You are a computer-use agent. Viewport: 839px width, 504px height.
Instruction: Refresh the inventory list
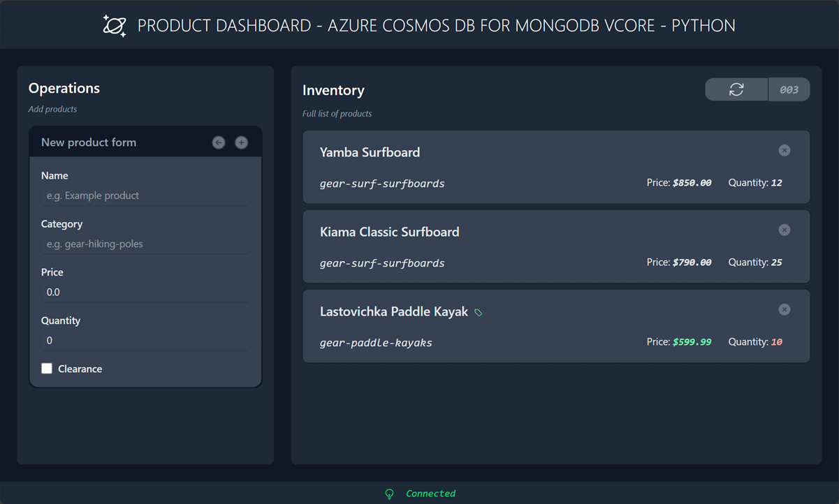coord(736,89)
